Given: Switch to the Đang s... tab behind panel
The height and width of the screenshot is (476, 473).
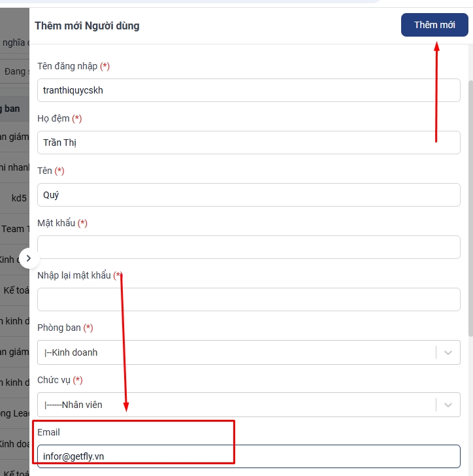Looking at the screenshot, I should click(16, 71).
